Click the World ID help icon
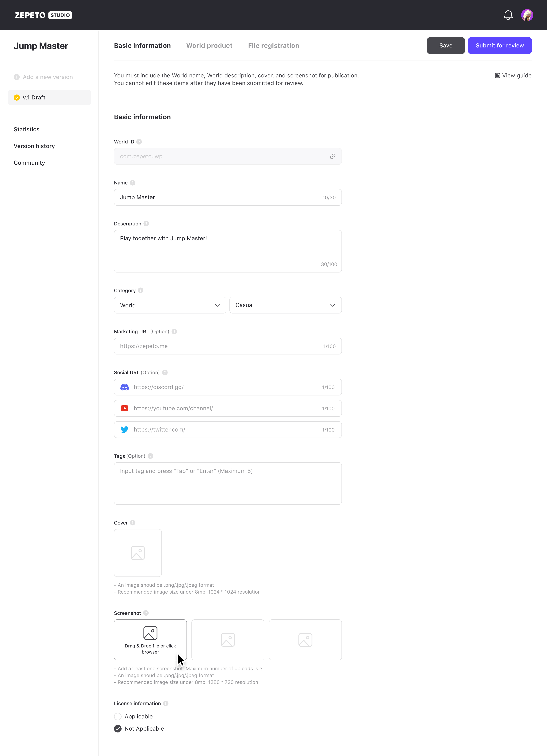This screenshot has height=756, width=547. pos(139,142)
